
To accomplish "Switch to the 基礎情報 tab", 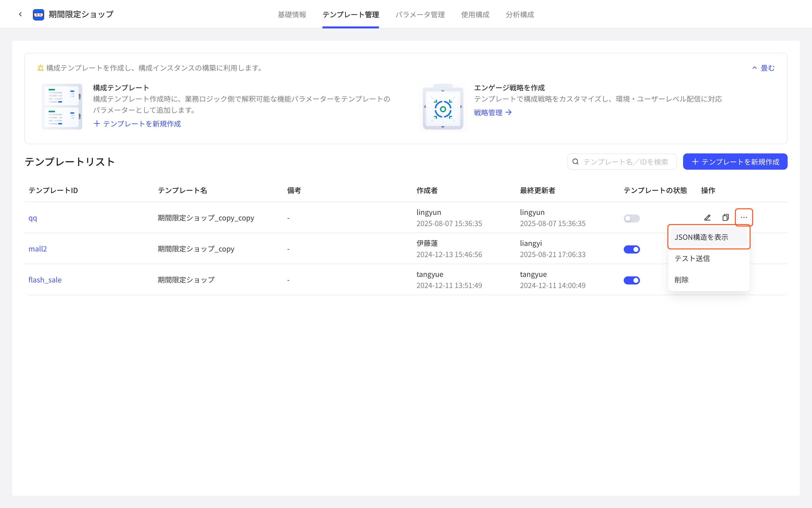I will tap(292, 14).
